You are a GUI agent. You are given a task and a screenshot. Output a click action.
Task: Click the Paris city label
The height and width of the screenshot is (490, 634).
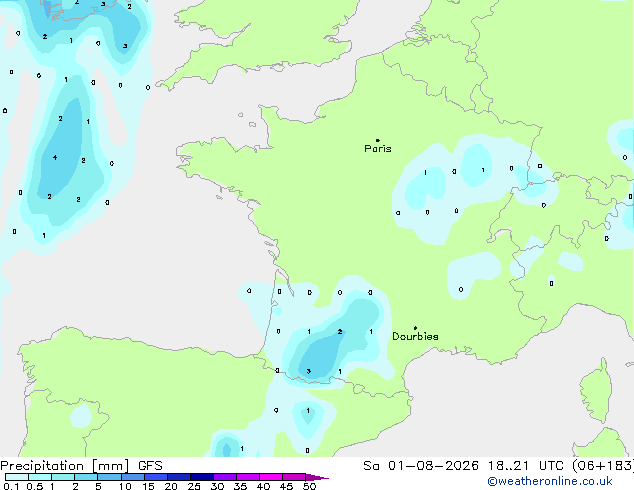[x=378, y=149]
